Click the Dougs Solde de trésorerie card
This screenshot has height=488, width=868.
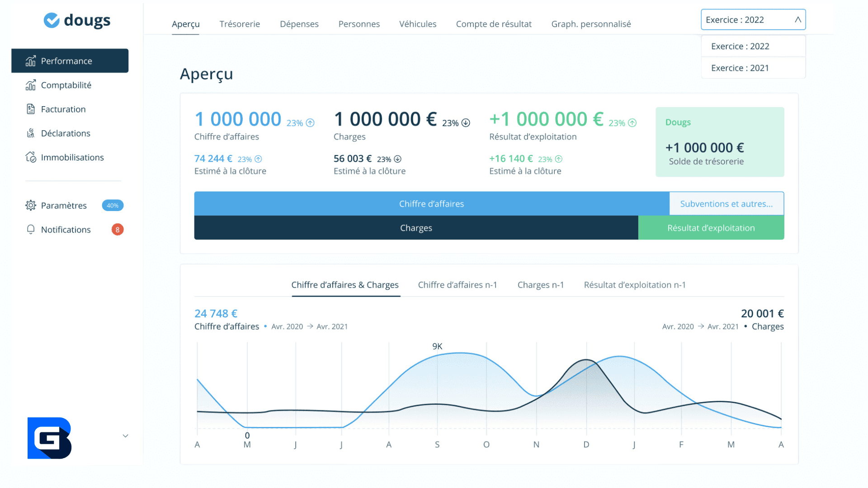(x=719, y=142)
